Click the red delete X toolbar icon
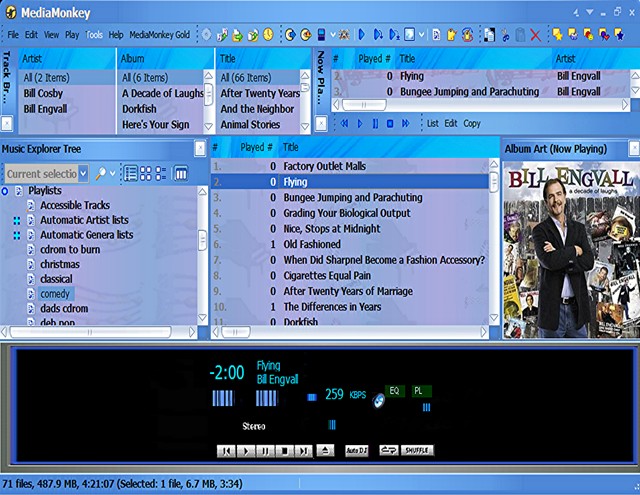 click(535, 35)
